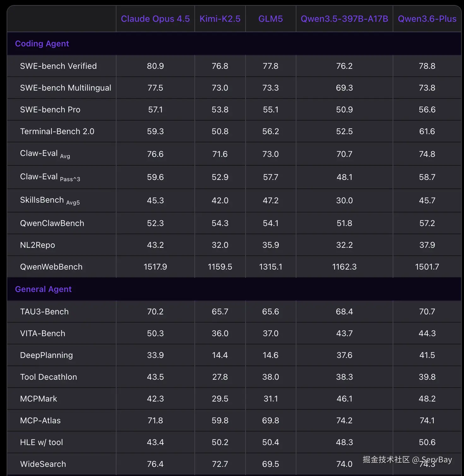Click Claude Opus 4.5 SWE-bench Verified score 80.9

click(155, 66)
